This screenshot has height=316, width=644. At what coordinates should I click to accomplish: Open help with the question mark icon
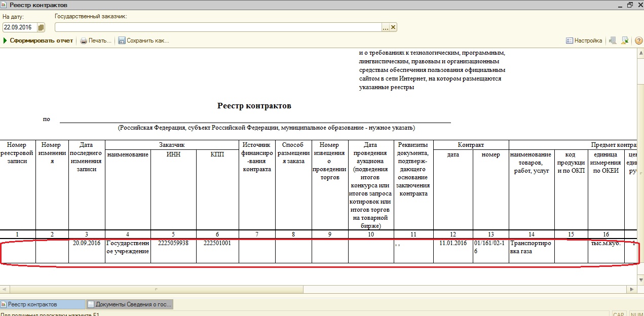(x=638, y=41)
